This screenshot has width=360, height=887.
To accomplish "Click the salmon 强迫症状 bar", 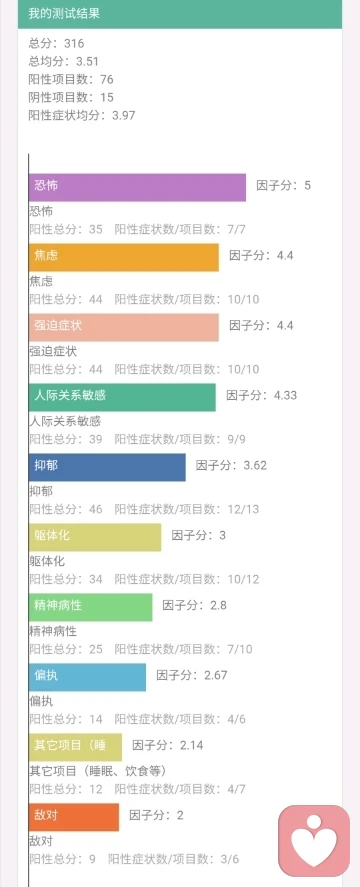I will (124, 328).
